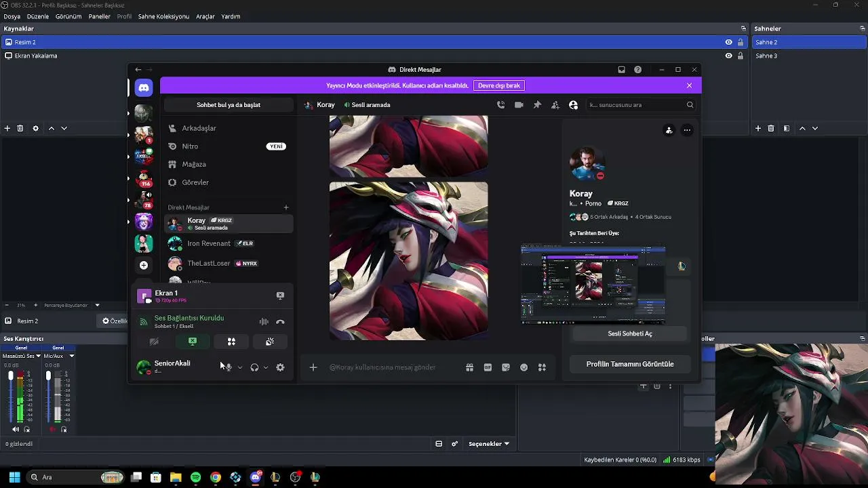Start a video call in Discord header
The height and width of the screenshot is (488, 868).
(519, 105)
